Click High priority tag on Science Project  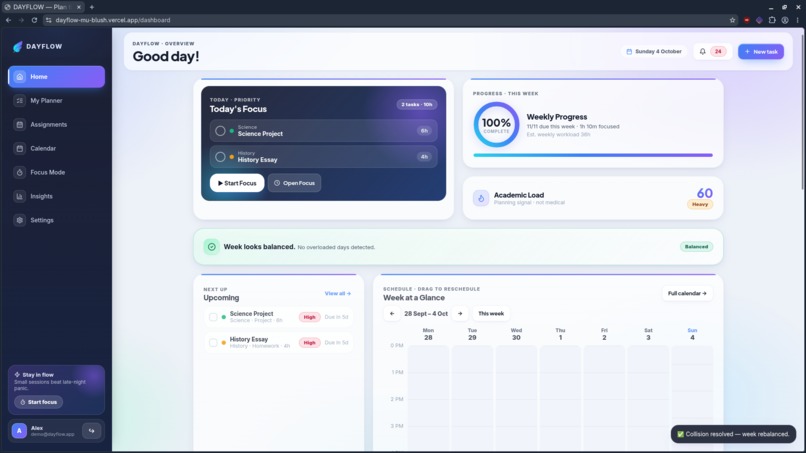(x=309, y=317)
